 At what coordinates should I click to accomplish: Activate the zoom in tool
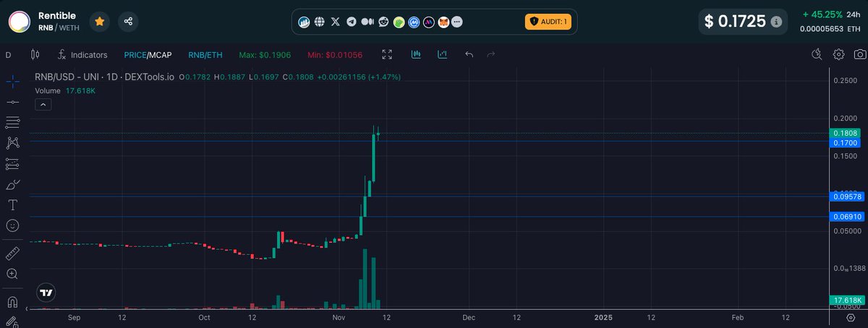pyautogui.click(x=12, y=275)
